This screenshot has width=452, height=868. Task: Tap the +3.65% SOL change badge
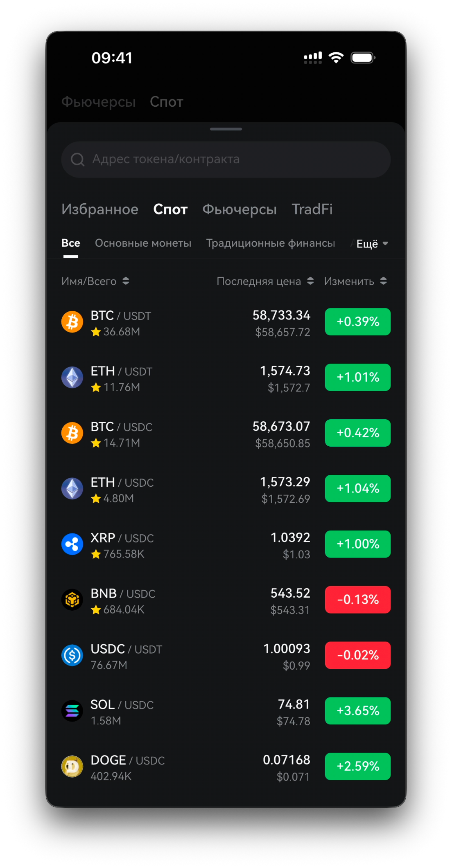(x=358, y=711)
